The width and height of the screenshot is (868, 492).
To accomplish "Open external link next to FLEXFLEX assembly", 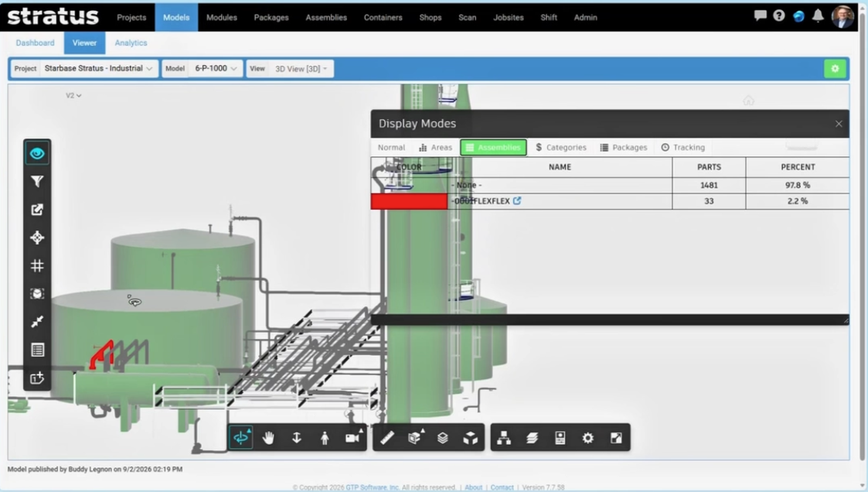I will tap(517, 200).
